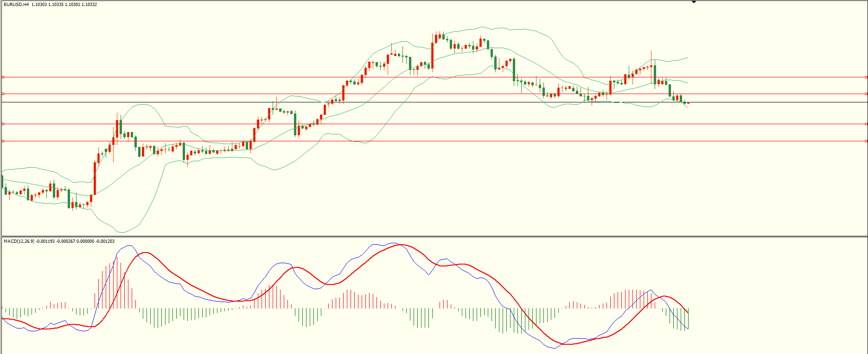Select right handle of lowest red line
The image size is (868, 354).
click(866, 141)
